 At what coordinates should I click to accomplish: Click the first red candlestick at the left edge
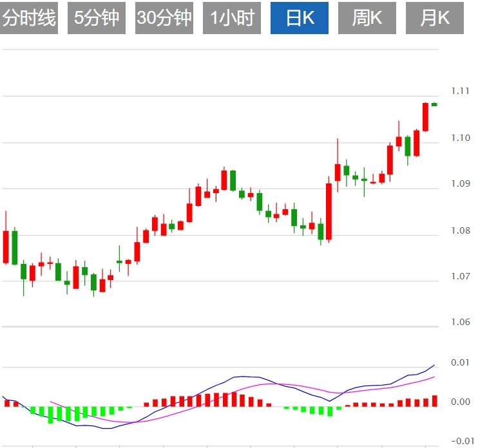click(x=6, y=247)
